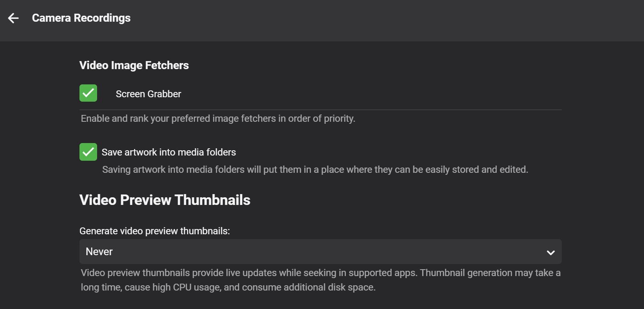The height and width of the screenshot is (309, 644).
Task: Click the Screen Grabber label
Action: (x=148, y=94)
